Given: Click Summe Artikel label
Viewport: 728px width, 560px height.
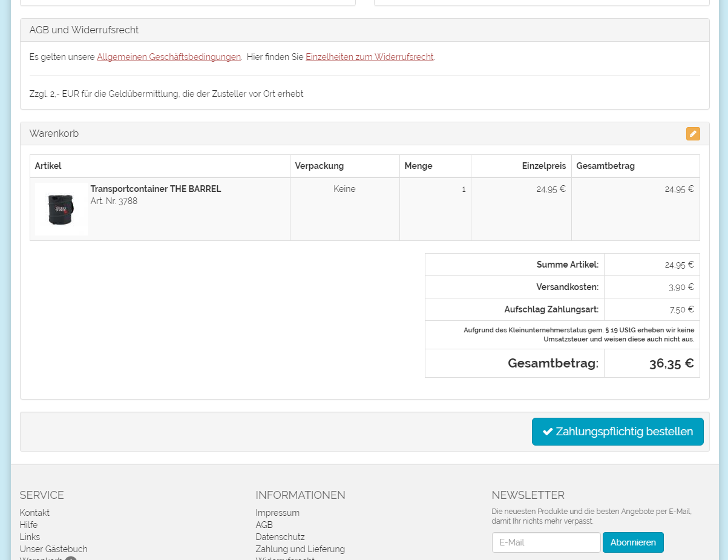Looking at the screenshot, I should coord(568,265).
